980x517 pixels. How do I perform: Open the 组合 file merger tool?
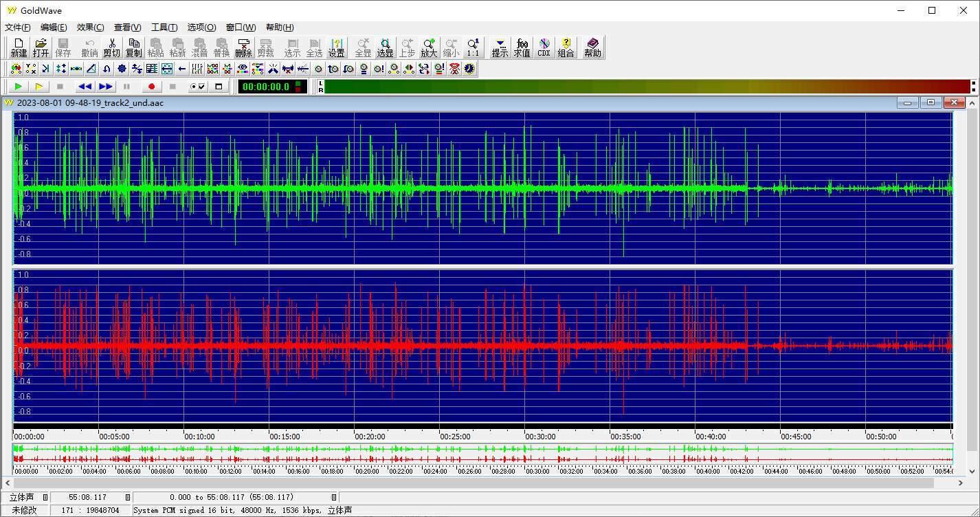[566, 47]
